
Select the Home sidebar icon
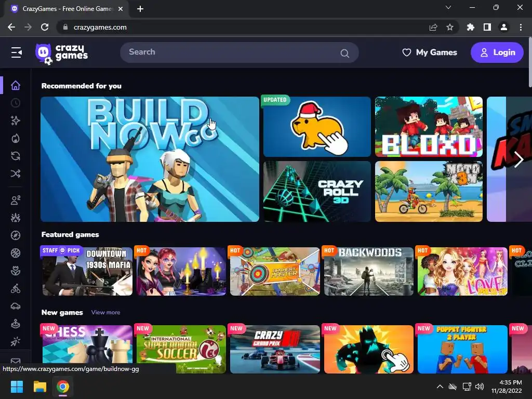(x=16, y=85)
